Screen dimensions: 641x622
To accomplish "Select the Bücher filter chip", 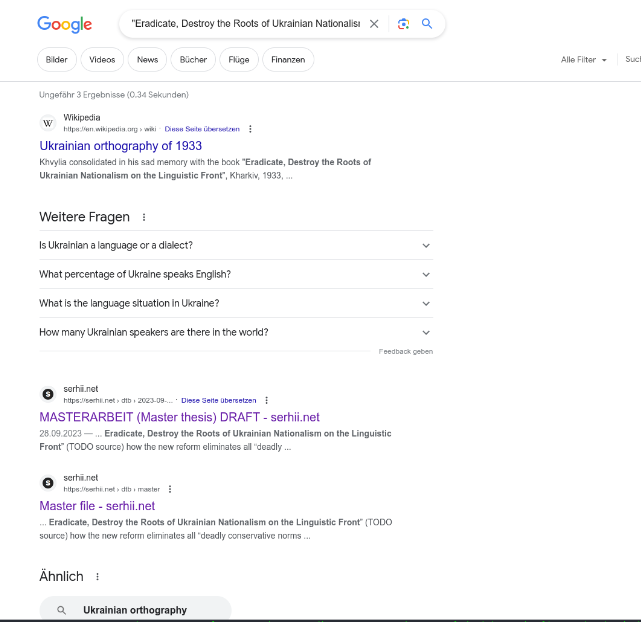I will pos(193,60).
